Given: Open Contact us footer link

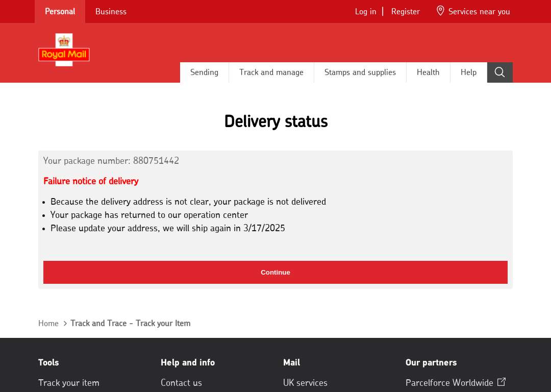Looking at the screenshot, I should coord(181,382).
